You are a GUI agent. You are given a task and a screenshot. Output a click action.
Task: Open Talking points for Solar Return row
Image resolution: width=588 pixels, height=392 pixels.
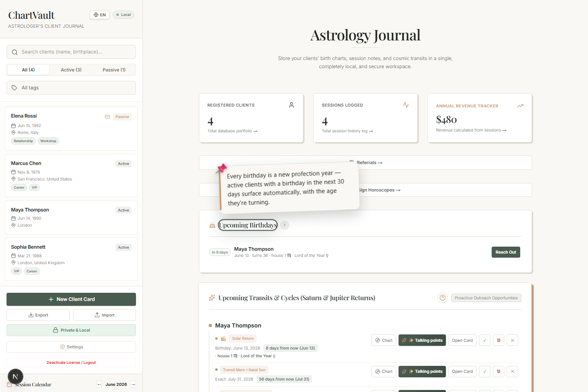click(x=422, y=340)
